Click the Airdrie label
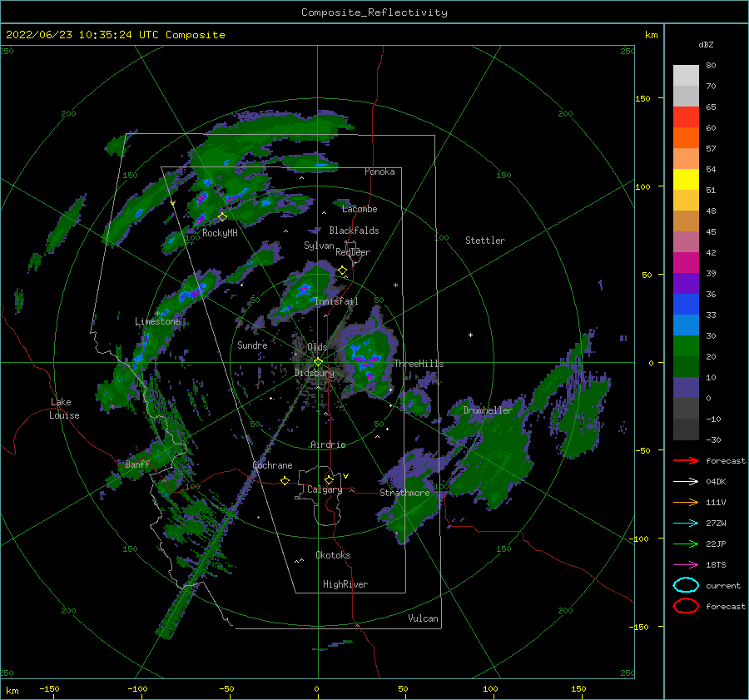749x700 pixels. click(328, 444)
